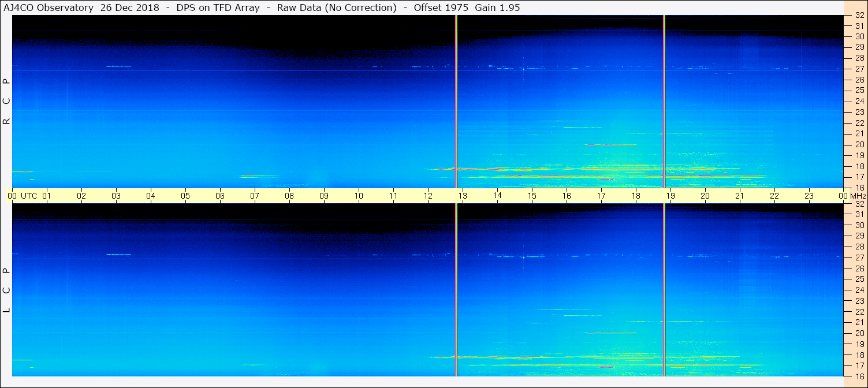Click the RCP 17 MHz streak near 07 UTC
Screen dimensions: 868x388
coord(260,176)
